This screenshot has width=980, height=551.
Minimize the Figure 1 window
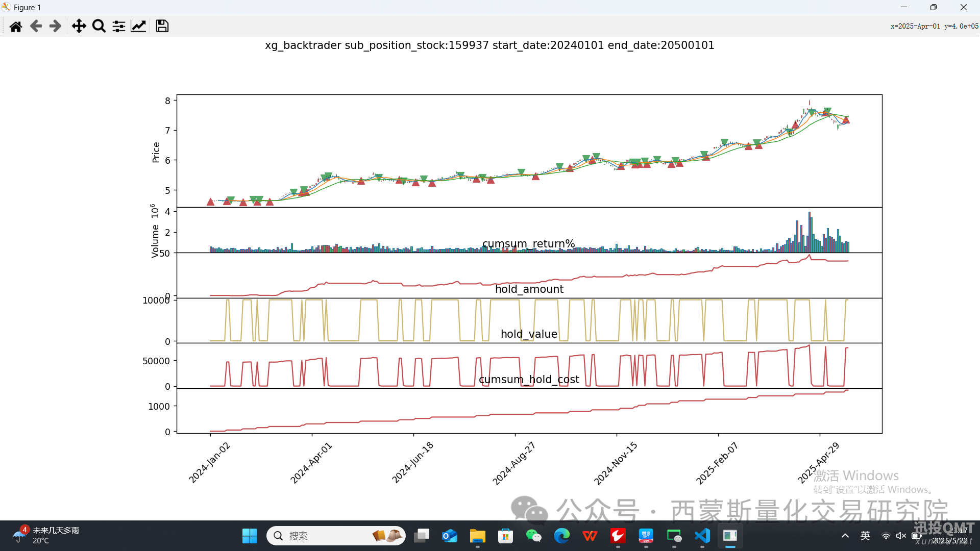point(904,7)
